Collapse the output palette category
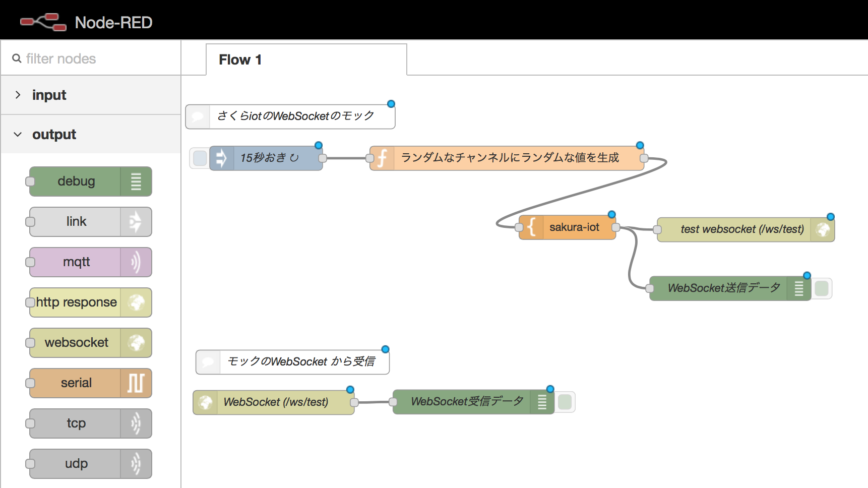The width and height of the screenshot is (868, 488). 91,134
